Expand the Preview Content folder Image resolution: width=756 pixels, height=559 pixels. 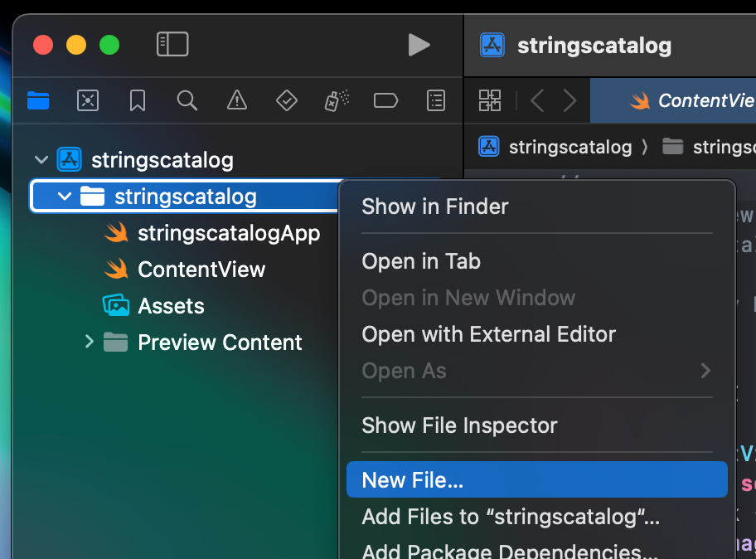90,342
